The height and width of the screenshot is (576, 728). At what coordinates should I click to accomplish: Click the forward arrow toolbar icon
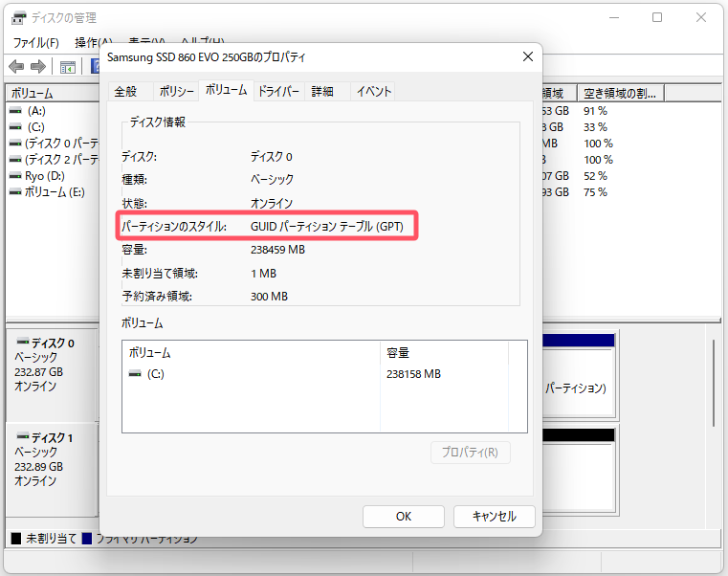[38, 66]
